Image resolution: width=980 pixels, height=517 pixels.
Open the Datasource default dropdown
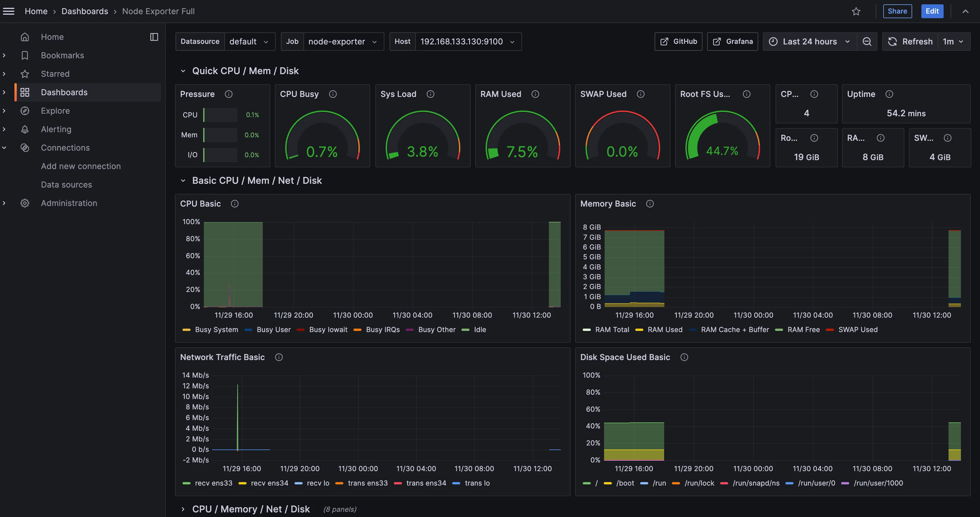click(249, 42)
